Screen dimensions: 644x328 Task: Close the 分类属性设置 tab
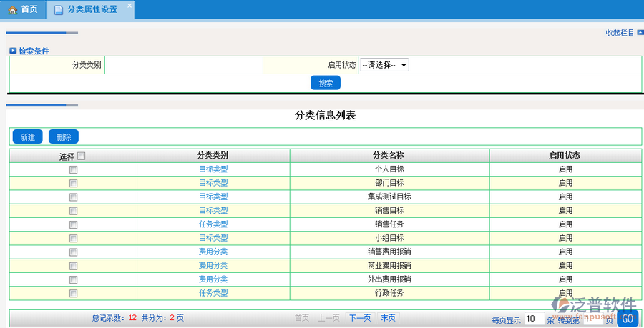pos(129,6)
